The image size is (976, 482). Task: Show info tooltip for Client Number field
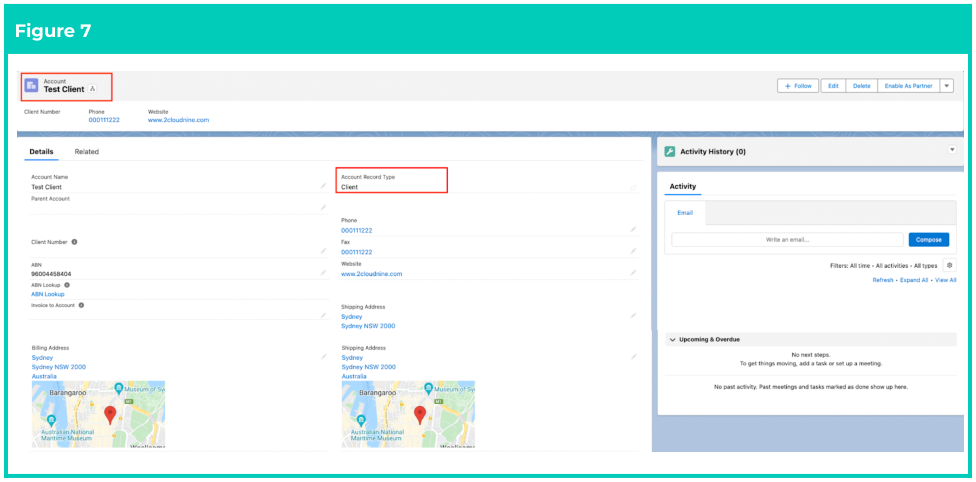pos(74,242)
